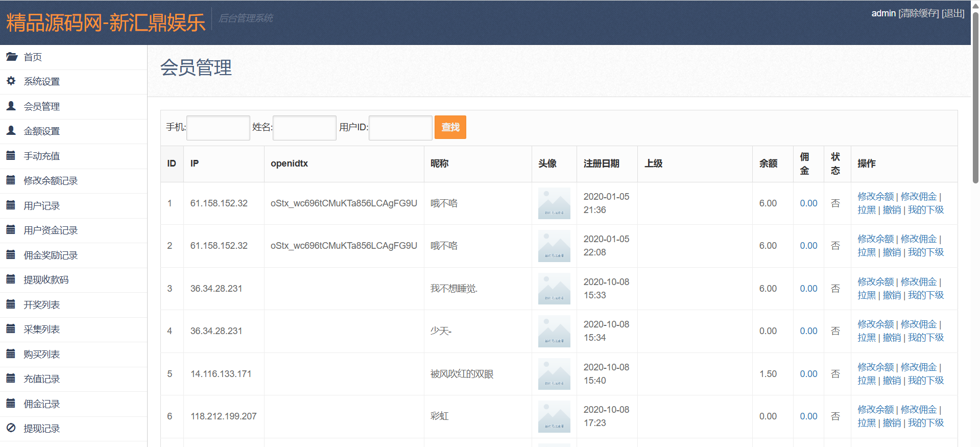Viewport: 980px width, 447px height.
Task: Click the folder icon beside 首页
Action: (x=11, y=57)
